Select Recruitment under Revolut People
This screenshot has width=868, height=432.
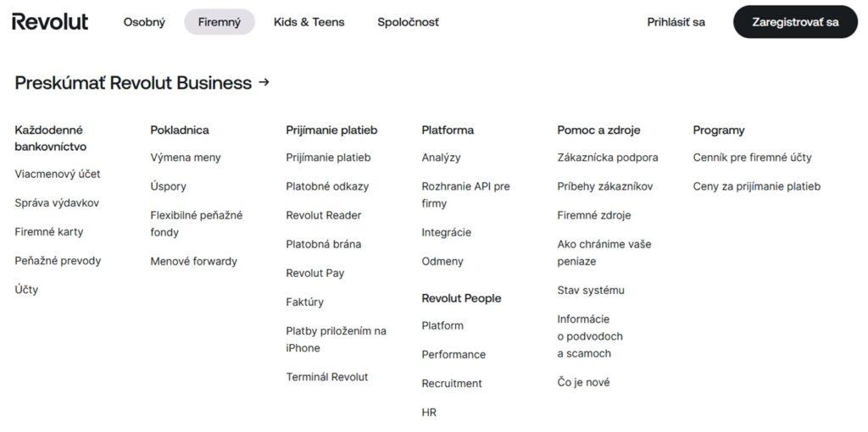pyautogui.click(x=452, y=383)
